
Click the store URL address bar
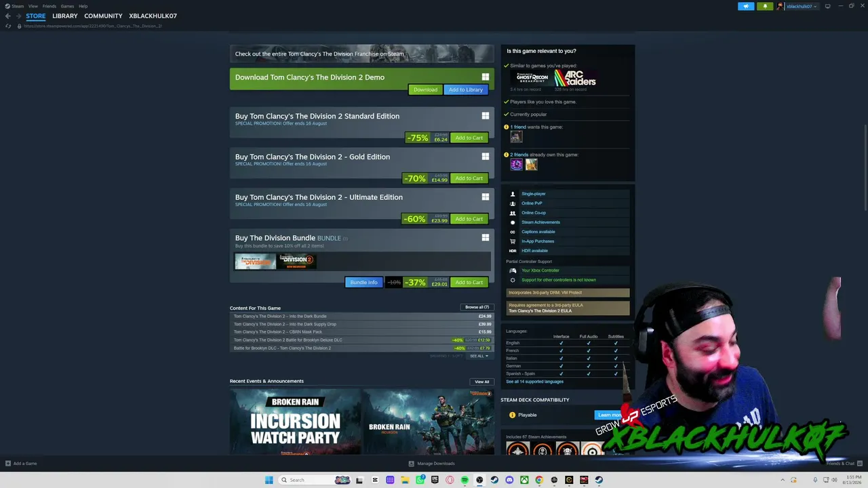pos(93,26)
